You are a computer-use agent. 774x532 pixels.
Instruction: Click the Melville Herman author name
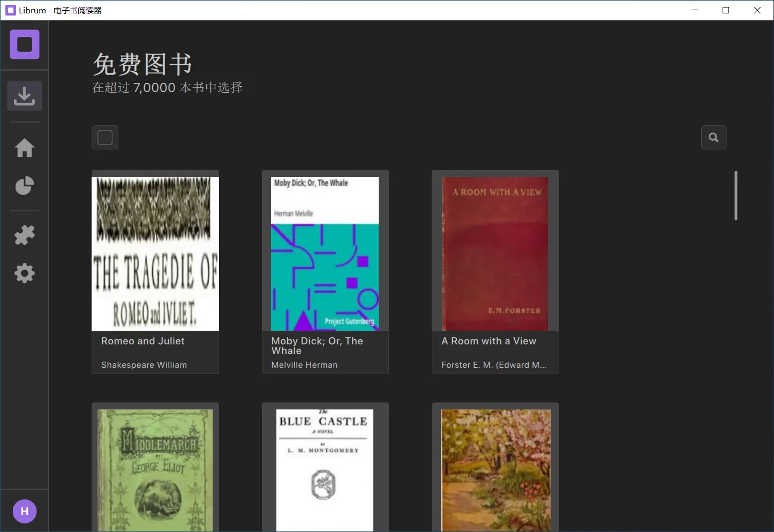click(304, 365)
